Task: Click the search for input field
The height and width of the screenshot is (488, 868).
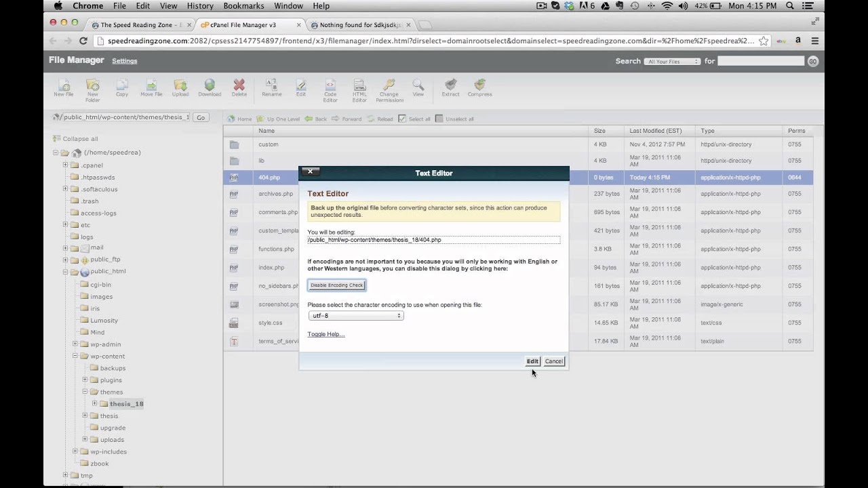Action: (761, 61)
